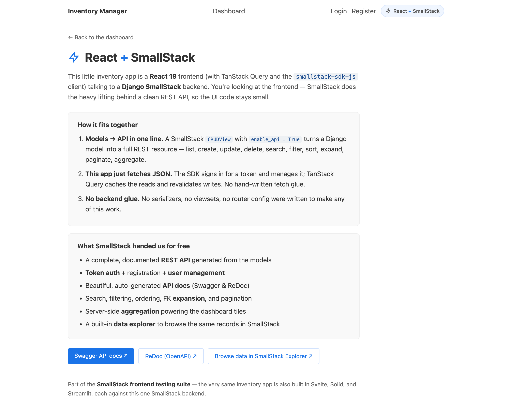The height and width of the screenshot is (420, 512).
Task: Click external arrow icon on SmallStack Explorer button
Action: click(x=311, y=356)
